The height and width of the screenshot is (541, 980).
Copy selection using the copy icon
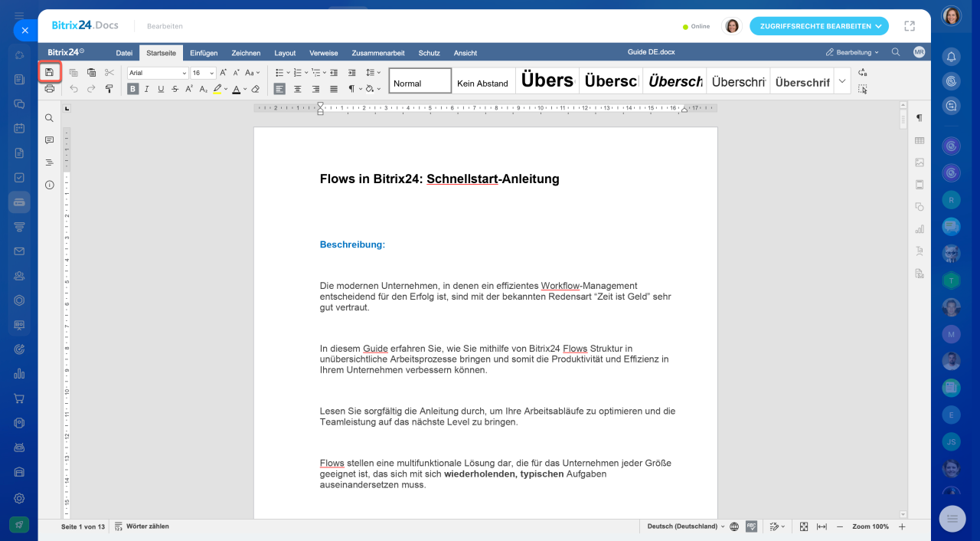click(73, 73)
